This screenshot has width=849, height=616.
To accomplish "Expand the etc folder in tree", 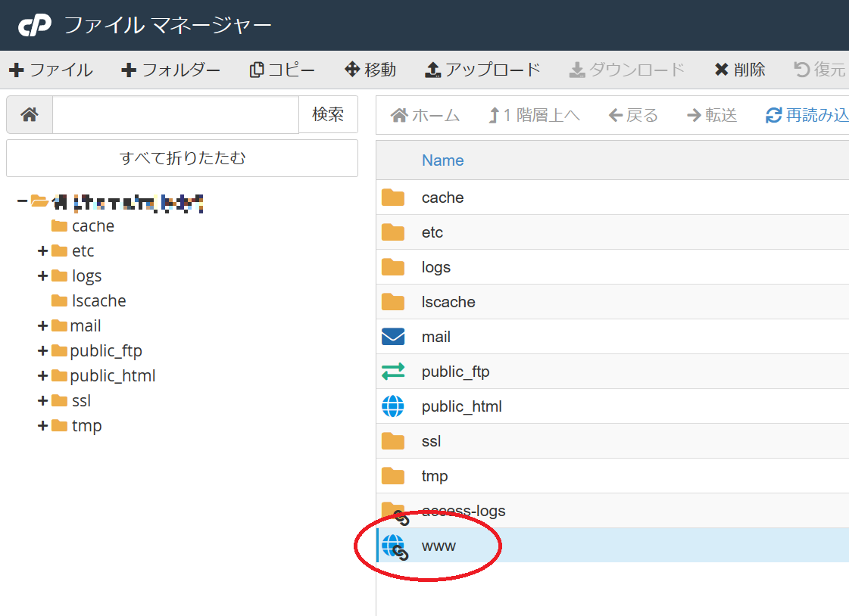I will 42,251.
